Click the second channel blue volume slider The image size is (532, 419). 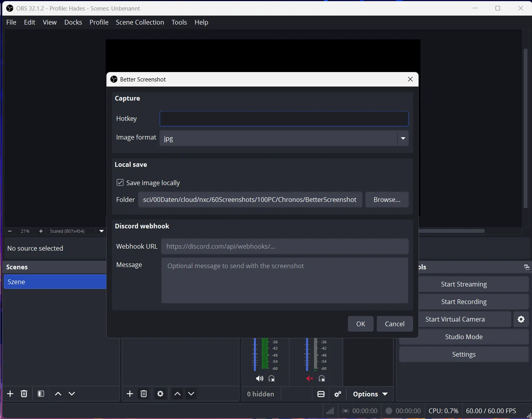(307, 354)
